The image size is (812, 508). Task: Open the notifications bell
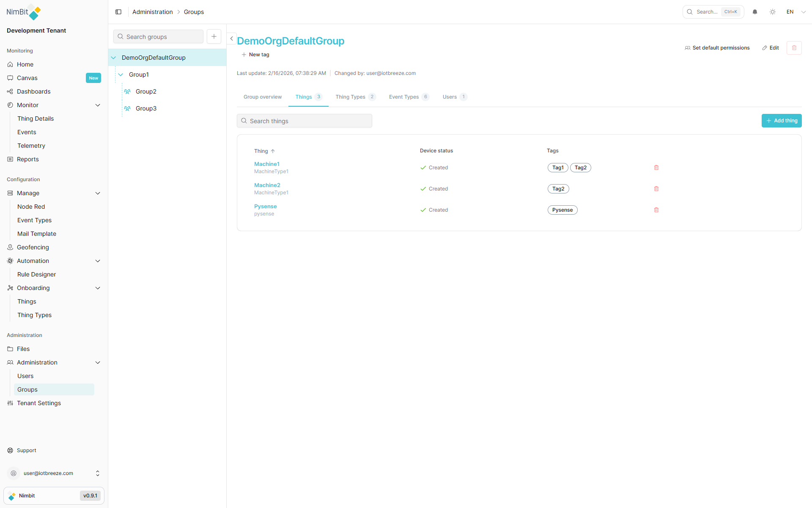click(755, 12)
